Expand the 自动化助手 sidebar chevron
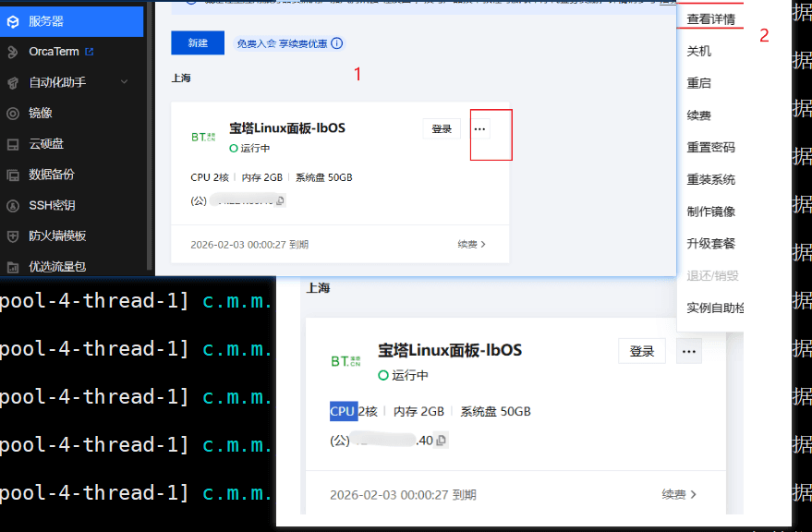Viewport: 812px width, 532px height. click(x=125, y=82)
